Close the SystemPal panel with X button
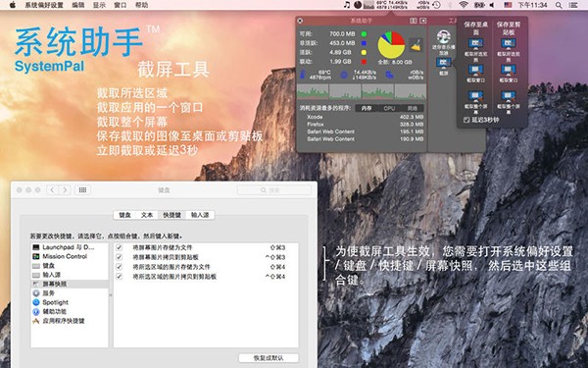The width and height of the screenshot is (588, 368). click(x=300, y=21)
